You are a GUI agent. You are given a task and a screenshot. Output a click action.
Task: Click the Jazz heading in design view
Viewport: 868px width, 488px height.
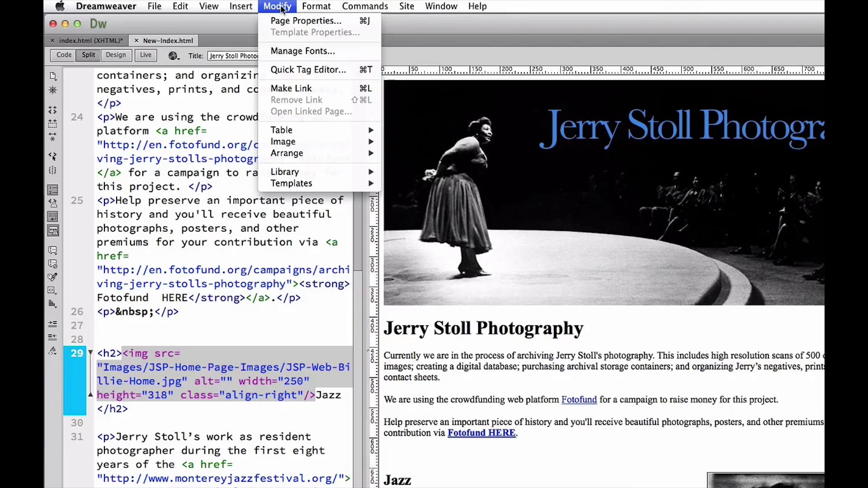(x=397, y=480)
